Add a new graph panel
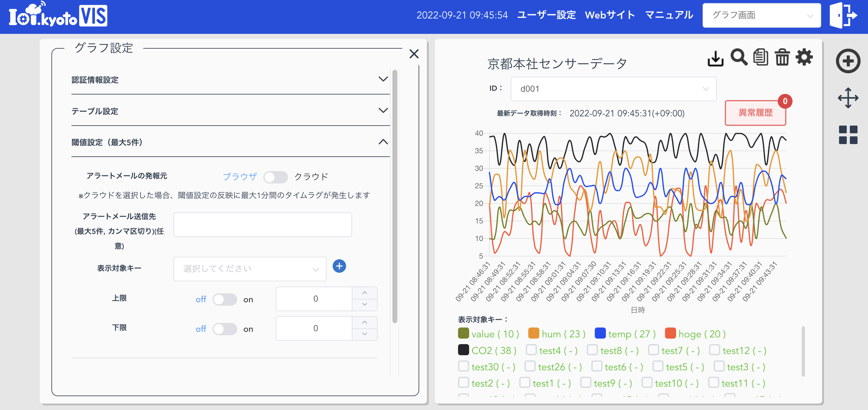The width and height of the screenshot is (868, 410). coord(848,61)
